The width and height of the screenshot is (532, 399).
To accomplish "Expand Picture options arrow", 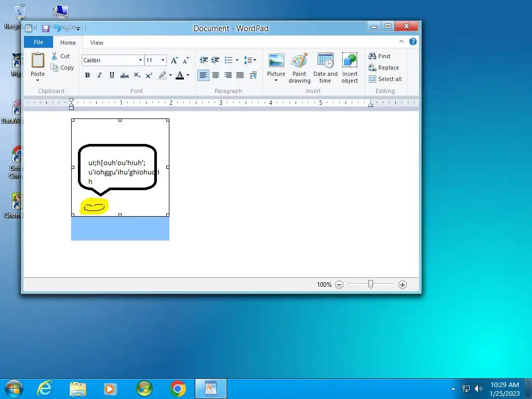I will pos(276,81).
